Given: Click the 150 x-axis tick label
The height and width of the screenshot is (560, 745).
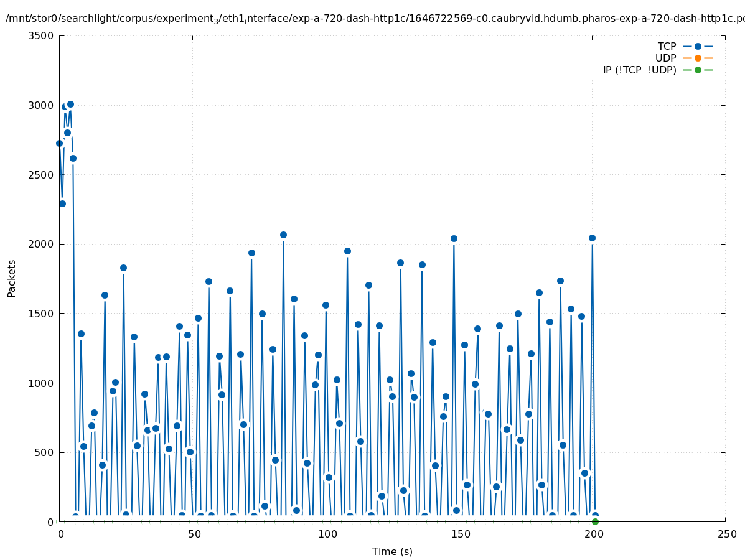Looking at the screenshot, I should 459,534.
